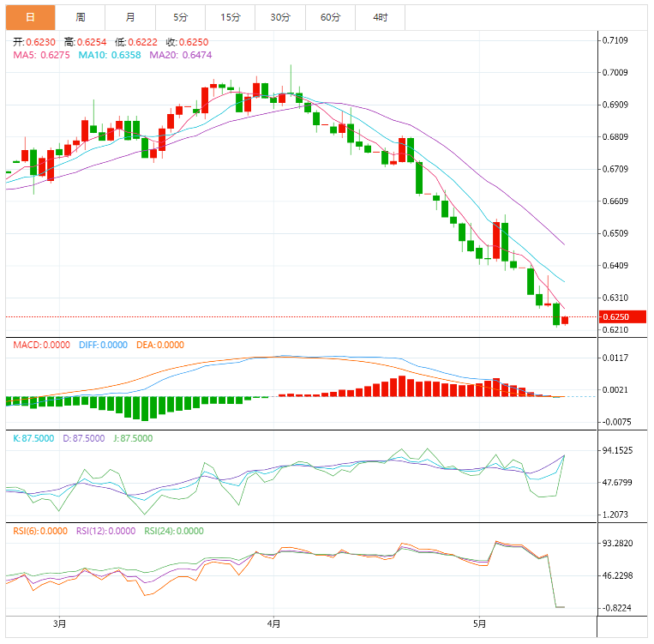Click the -0.8224 RSI axis value
The width and height of the screenshot is (654, 644).
(616, 608)
